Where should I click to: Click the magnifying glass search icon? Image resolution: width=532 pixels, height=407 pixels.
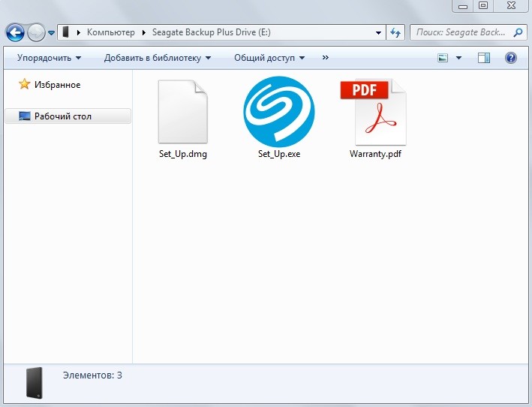[518, 32]
